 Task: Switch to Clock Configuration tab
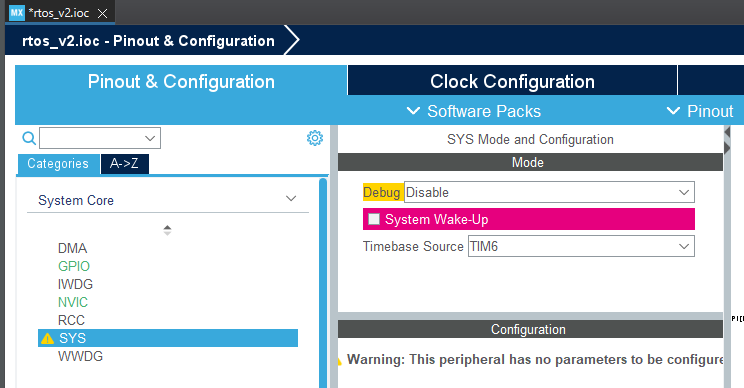pyautogui.click(x=512, y=82)
